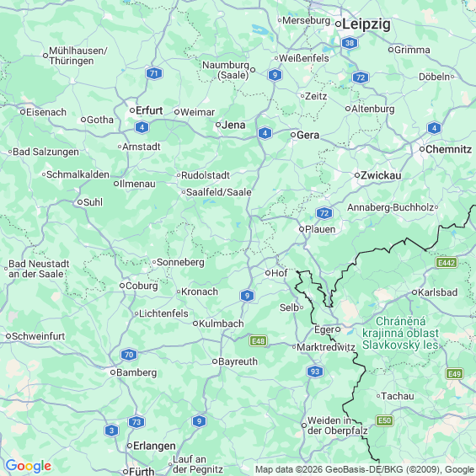Image resolution: width=476 pixels, height=476 pixels.
Task: Click the Chráněná krajinná oblast Slavkovský les label
Action: (400, 333)
